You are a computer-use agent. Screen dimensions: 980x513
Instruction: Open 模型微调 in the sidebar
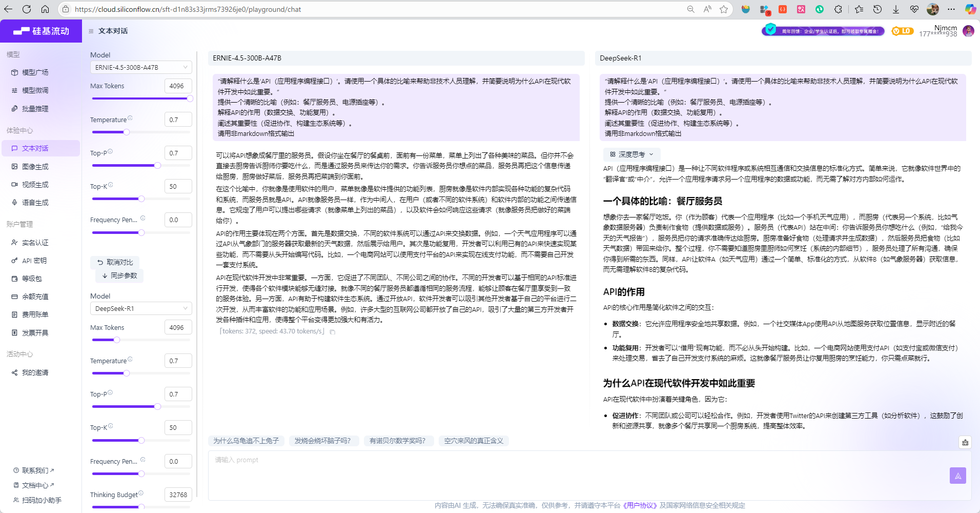[35, 90]
